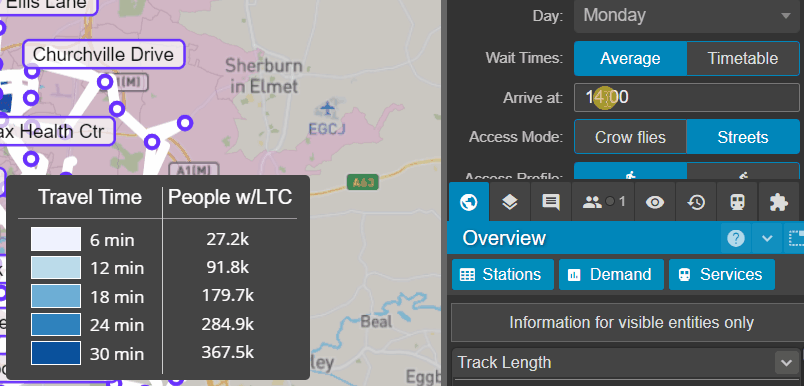Open the globe overview tab icon

pos(468,202)
